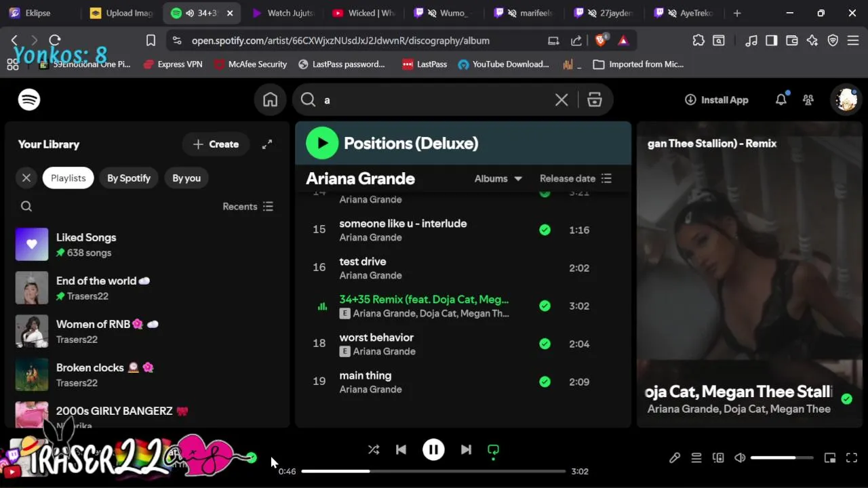
Task: Enter full screen player
Action: click(852, 458)
